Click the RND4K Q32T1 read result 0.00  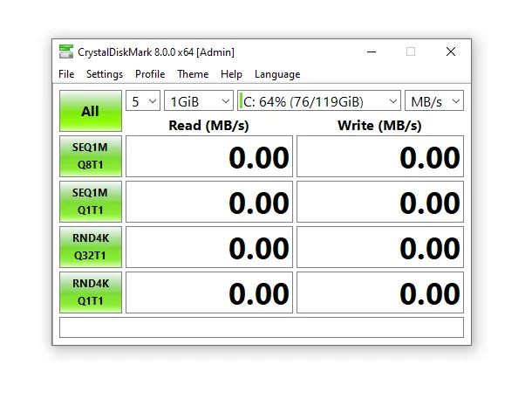coord(209,247)
